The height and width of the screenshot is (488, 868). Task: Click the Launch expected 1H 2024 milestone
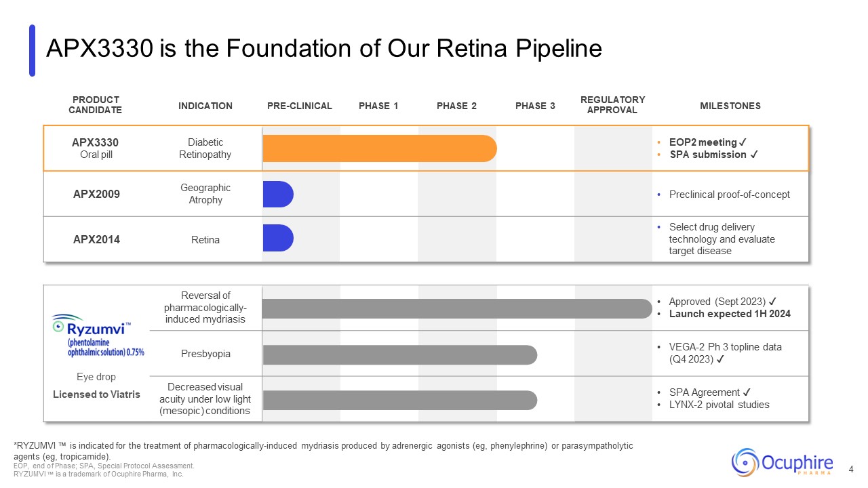click(x=730, y=314)
